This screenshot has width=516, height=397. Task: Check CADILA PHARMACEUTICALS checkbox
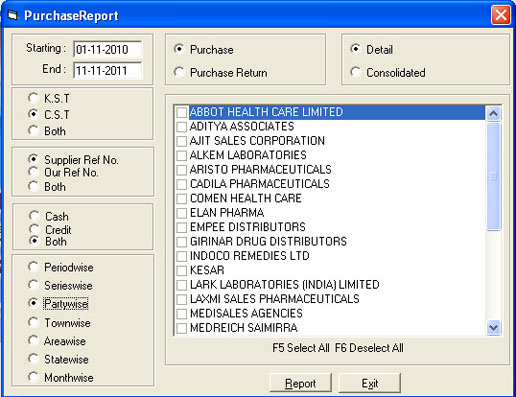coord(181,184)
